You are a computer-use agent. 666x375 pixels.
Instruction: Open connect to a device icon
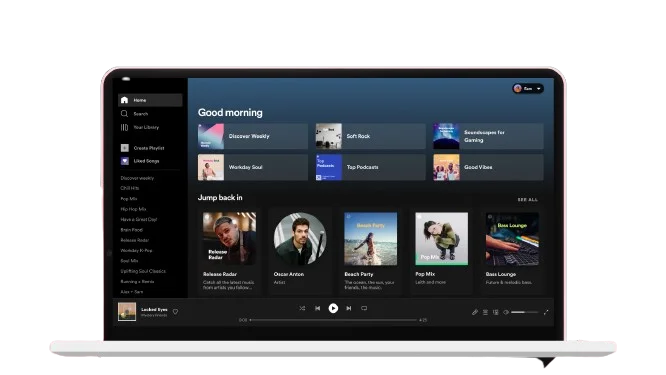click(496, 312)
